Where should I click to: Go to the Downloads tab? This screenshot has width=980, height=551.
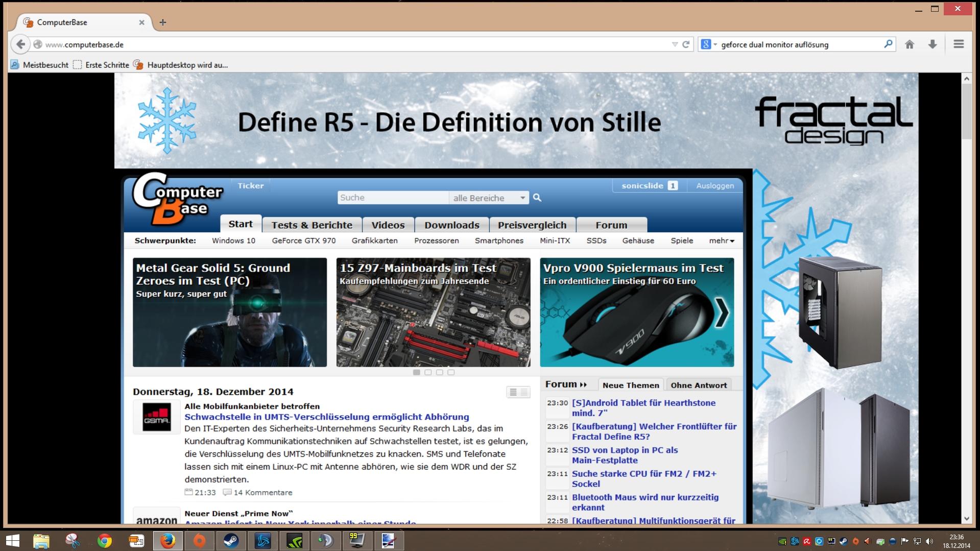452,225
